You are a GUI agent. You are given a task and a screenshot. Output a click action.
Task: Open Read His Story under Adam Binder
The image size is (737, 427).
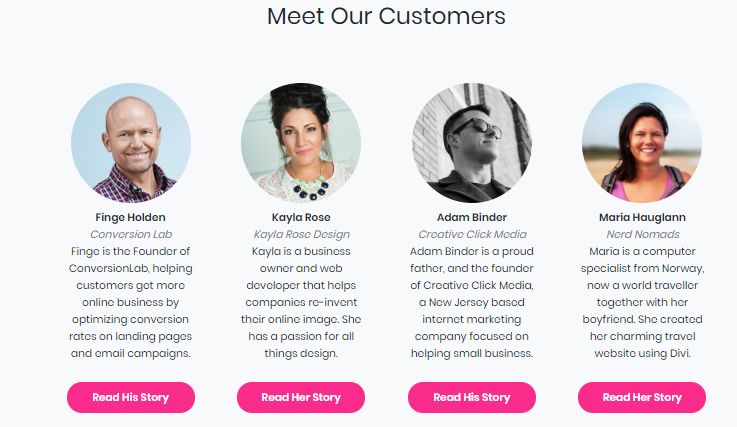pos(471,397)
